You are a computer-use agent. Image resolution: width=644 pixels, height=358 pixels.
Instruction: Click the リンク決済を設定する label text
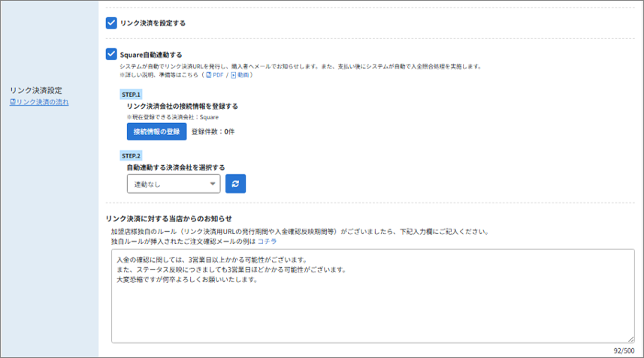click(153, 23)
